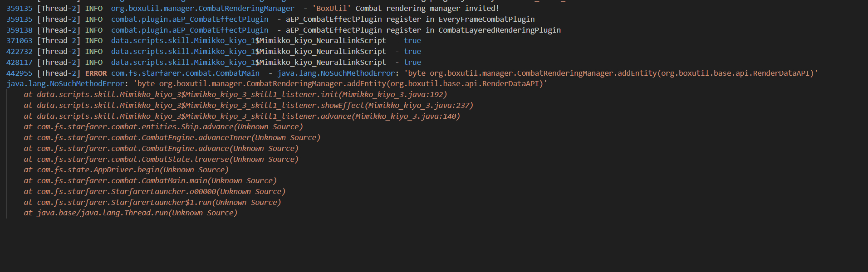Select the CombatMain.main stack frame
Screen dimensions: 868x272
[157, 181]
